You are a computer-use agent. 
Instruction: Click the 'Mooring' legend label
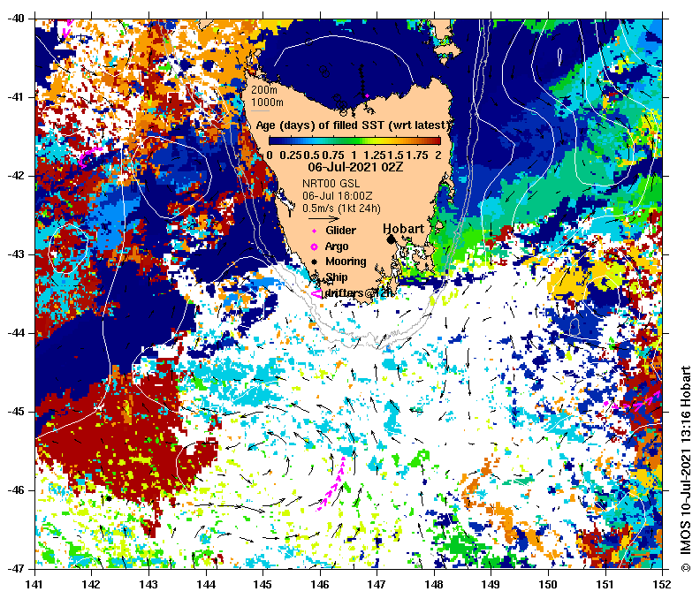pyautogui.click(x=346, y=262)
